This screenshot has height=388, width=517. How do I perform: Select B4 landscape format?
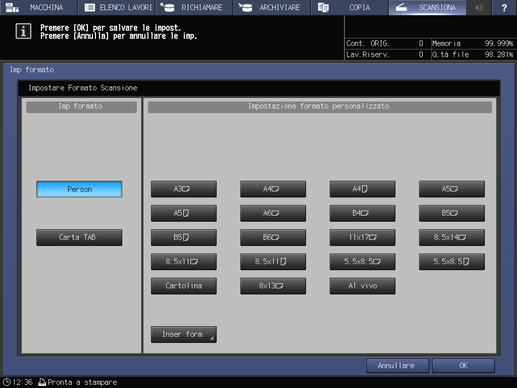click(x=363, y=213)
